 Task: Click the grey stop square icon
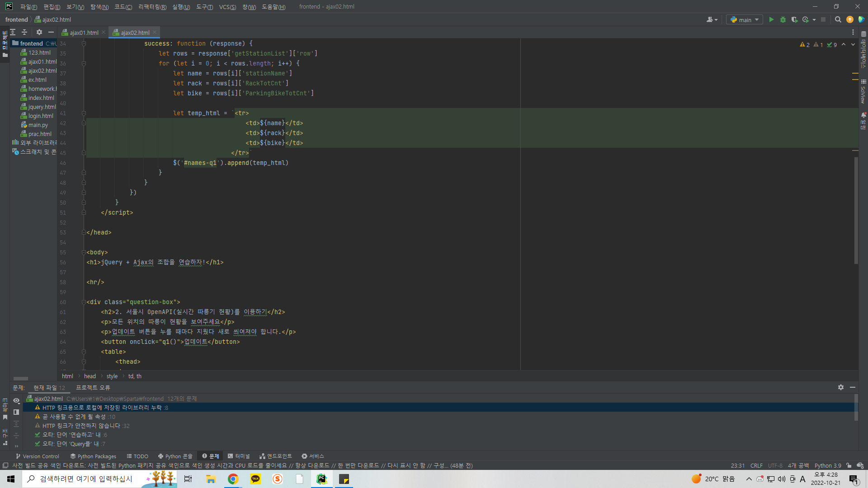(x=823, y=20)
